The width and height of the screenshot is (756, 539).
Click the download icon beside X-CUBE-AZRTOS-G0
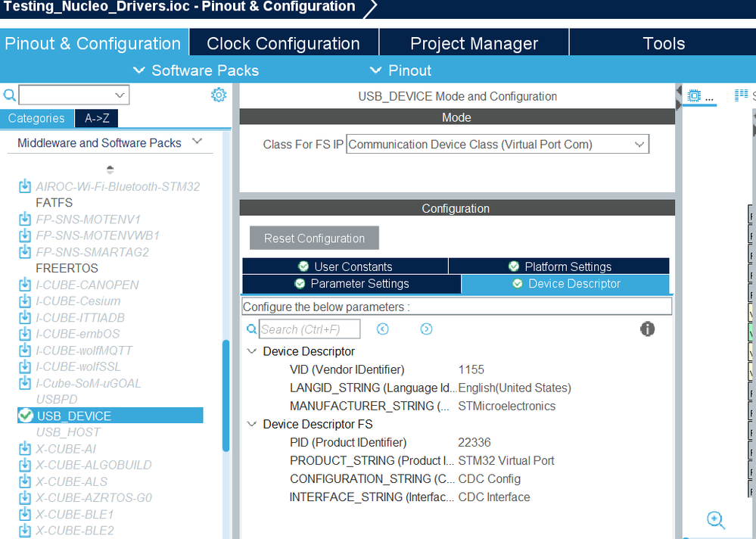pyautogui.click(x=24, y=497)
